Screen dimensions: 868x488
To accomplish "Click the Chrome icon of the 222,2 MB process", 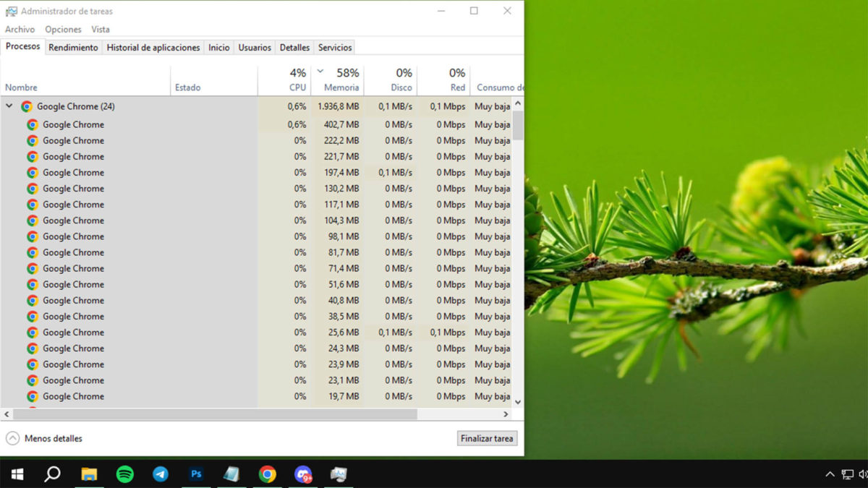I will pyautogui.click(x=33, y=140).
